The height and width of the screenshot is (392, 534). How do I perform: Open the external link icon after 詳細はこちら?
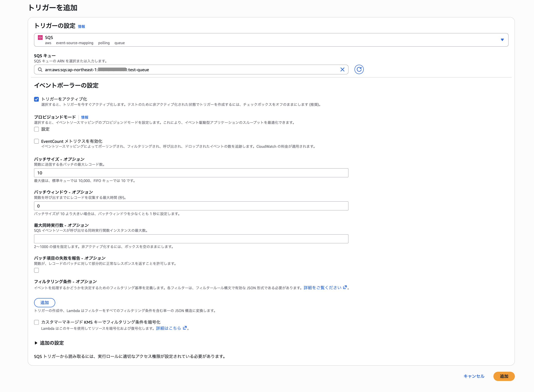point(185,328)
